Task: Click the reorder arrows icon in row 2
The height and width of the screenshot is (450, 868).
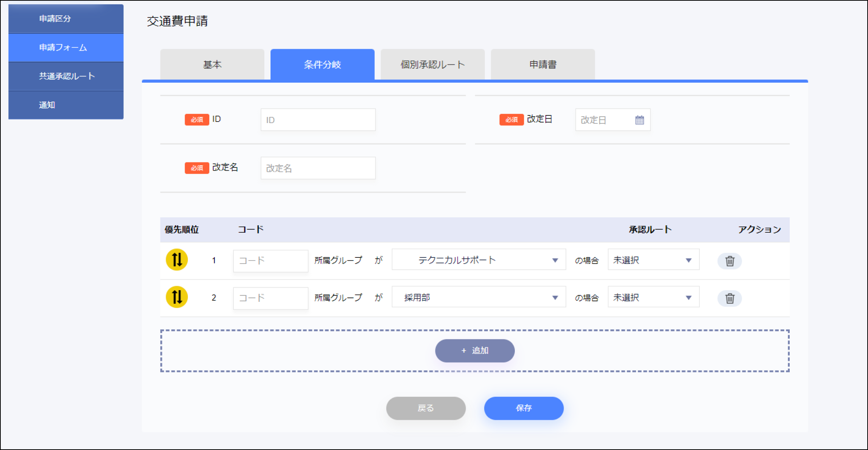Action: tap(177, 297)
